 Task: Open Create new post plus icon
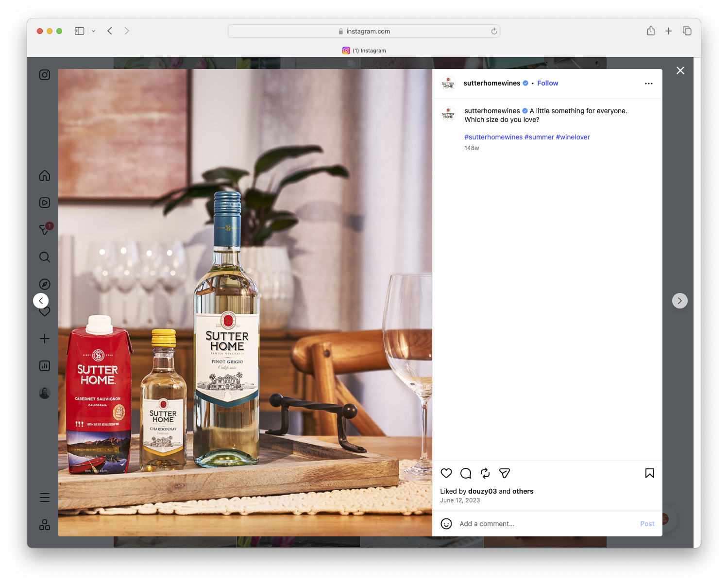pos(45,339)
